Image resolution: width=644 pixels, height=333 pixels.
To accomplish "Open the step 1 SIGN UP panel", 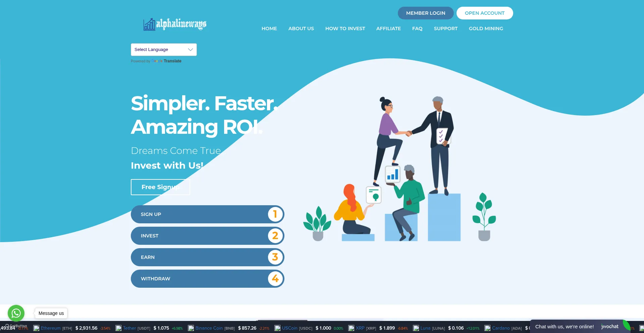I will coord(207,214).
